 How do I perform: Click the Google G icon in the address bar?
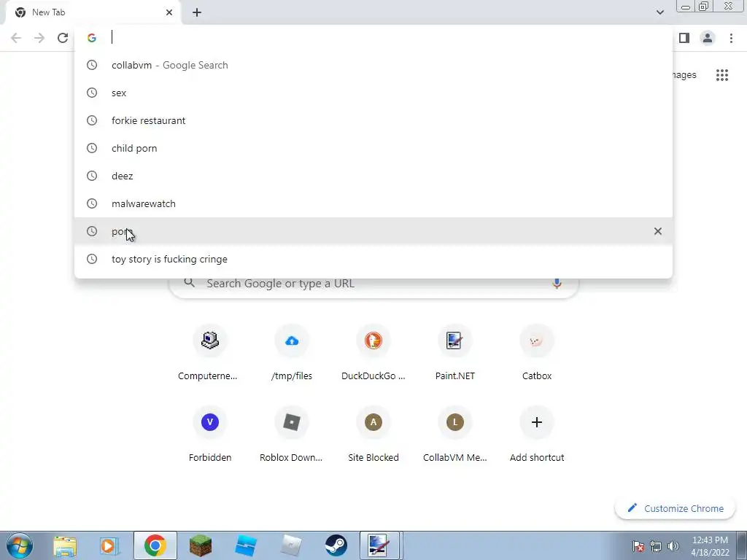[92, 38]
